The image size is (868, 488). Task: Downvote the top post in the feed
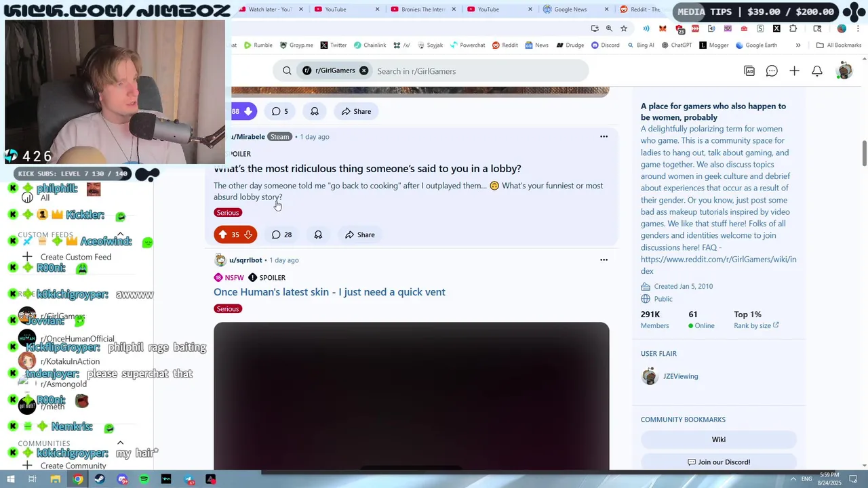[248, 111]
